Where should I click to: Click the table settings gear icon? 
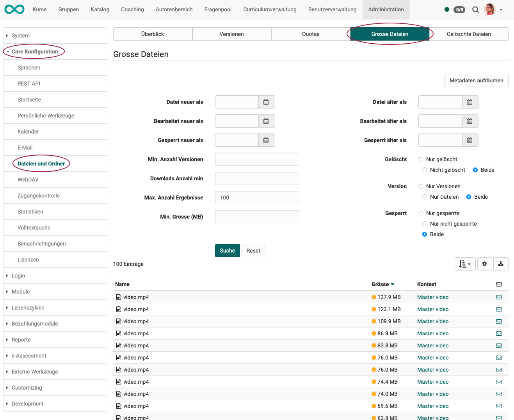pos(484,264)
